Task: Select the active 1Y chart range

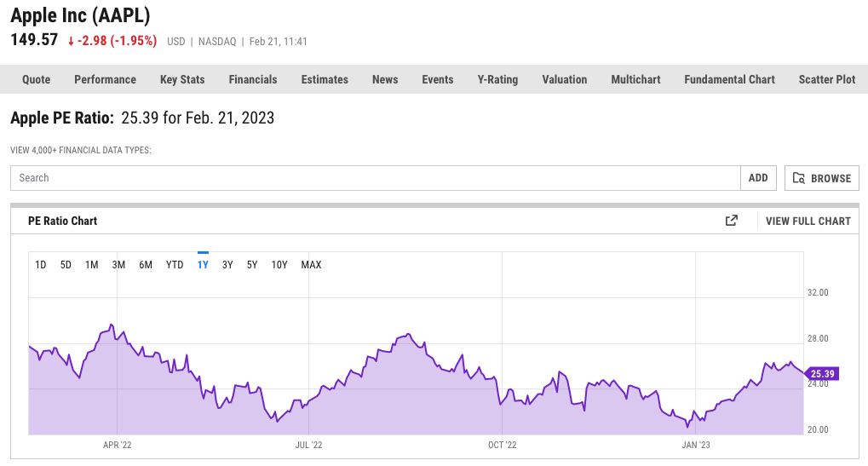Action: click(203, 265)
